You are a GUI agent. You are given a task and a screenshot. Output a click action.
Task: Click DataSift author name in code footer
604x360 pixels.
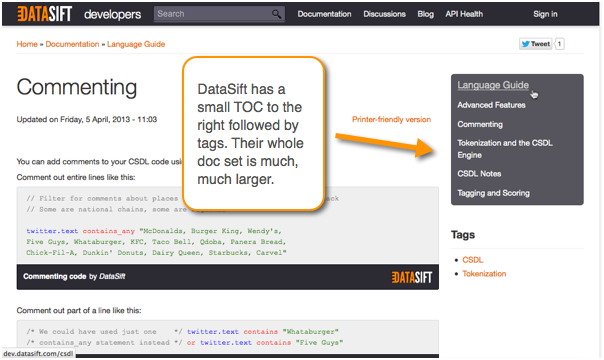[112, 276]
